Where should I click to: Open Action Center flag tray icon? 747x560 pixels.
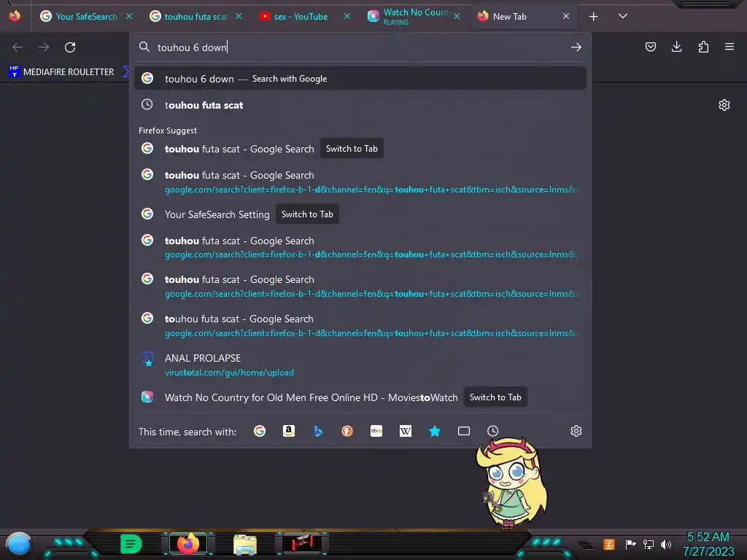click(x=630, y=544)
